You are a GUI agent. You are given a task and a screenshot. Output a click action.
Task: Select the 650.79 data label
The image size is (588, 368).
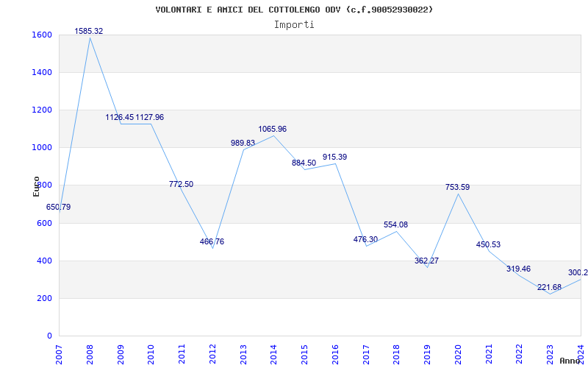point(58,207)
